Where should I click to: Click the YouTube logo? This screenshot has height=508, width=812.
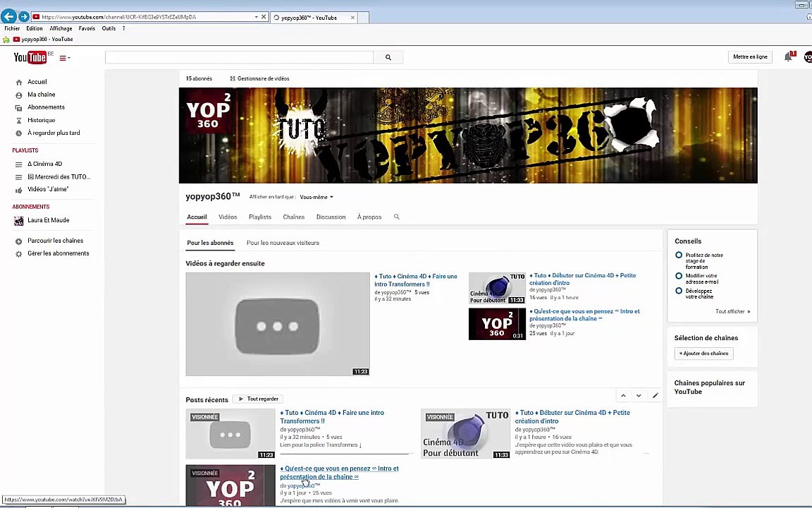(30, 57)
